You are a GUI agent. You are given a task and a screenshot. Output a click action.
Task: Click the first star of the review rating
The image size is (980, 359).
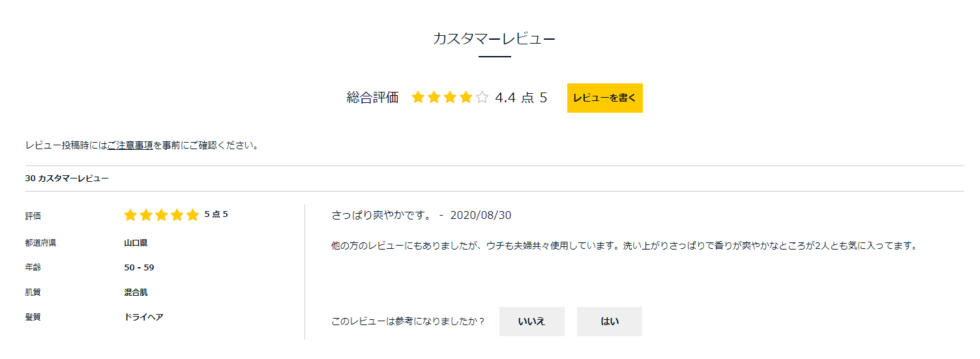(130, 215)
